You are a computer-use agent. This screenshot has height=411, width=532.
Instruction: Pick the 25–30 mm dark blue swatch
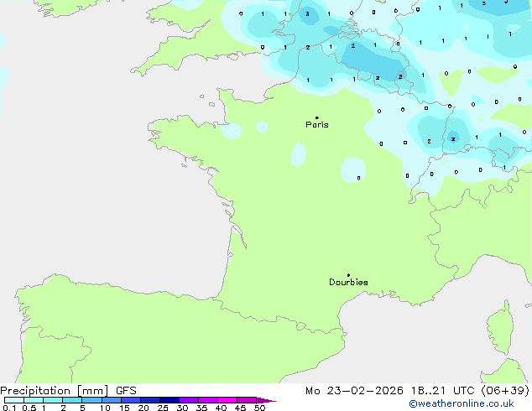tap(169, 400)
